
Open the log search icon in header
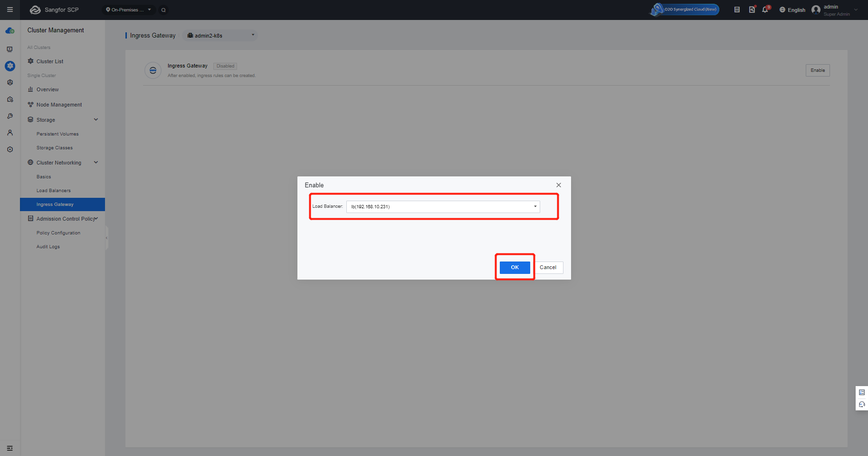752,10
